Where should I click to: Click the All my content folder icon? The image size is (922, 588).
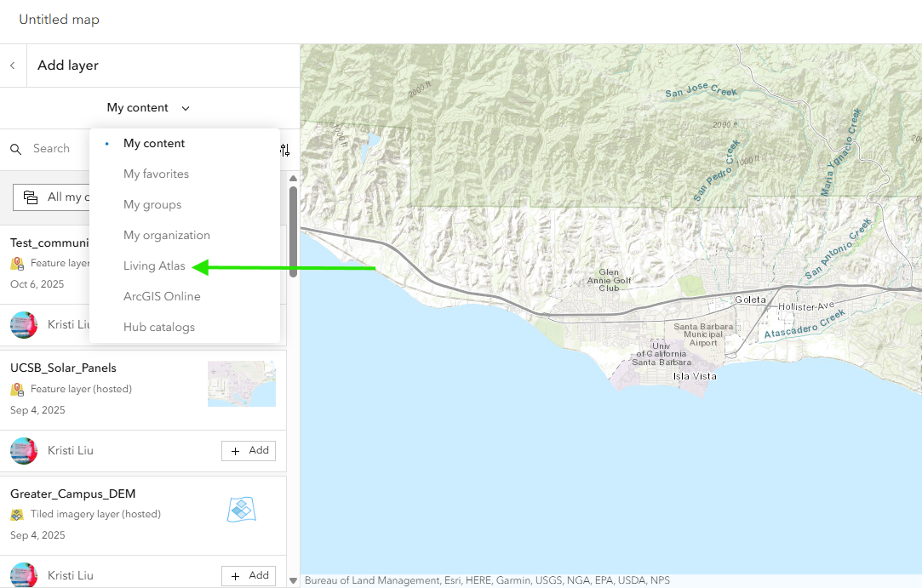click(31, 197)
